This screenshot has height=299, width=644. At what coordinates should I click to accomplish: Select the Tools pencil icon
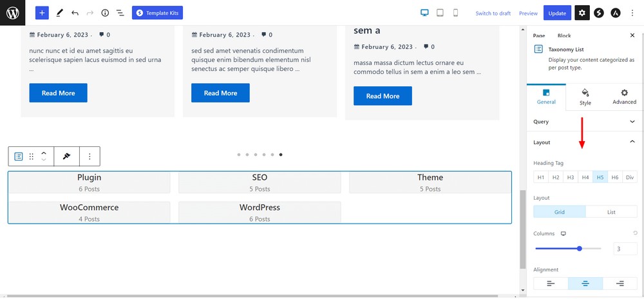point(59,13)
